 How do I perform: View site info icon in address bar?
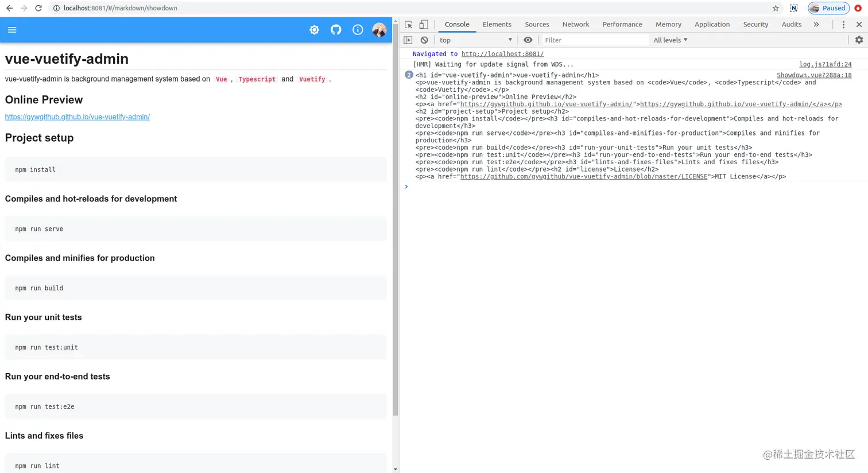tap(56, 8)
